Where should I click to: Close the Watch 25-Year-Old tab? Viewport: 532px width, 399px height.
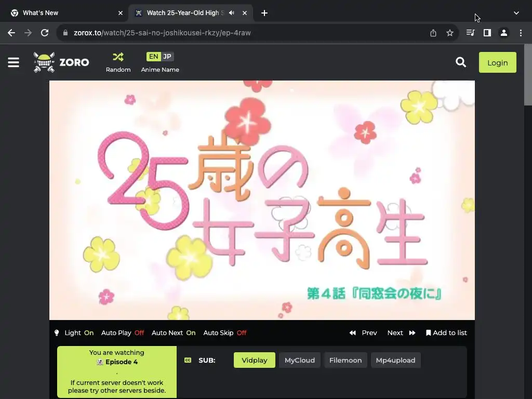[x=245, y=13]
